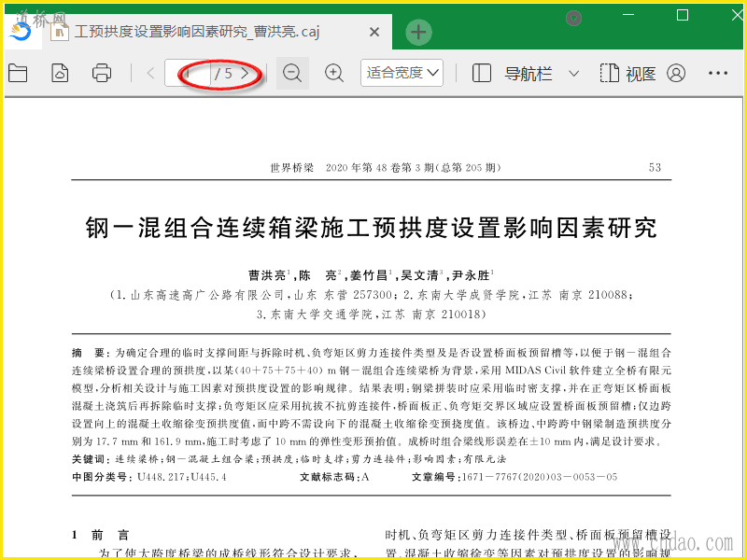Minimize the CAJ viewer window
The height and width of the screenshot is (560, 747).
click(628, 15)
